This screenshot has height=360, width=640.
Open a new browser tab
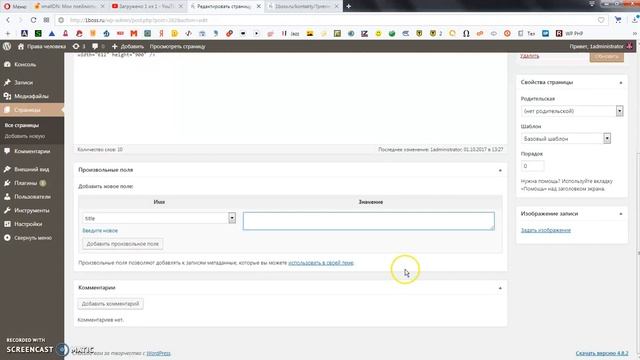point(348,6)
